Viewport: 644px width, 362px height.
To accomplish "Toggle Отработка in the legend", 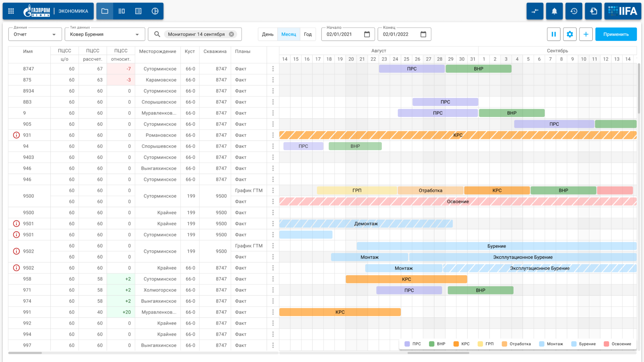I will [x=516, y=344].
